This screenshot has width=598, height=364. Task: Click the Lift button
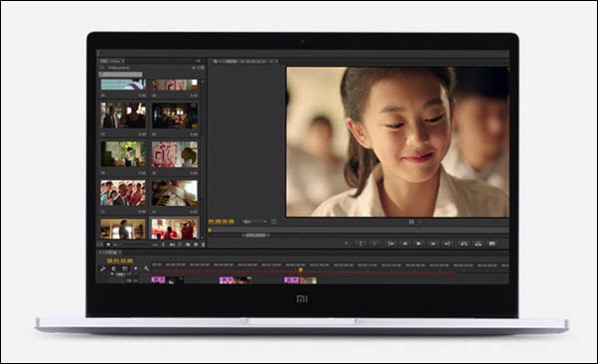click(x=464, y=243)
